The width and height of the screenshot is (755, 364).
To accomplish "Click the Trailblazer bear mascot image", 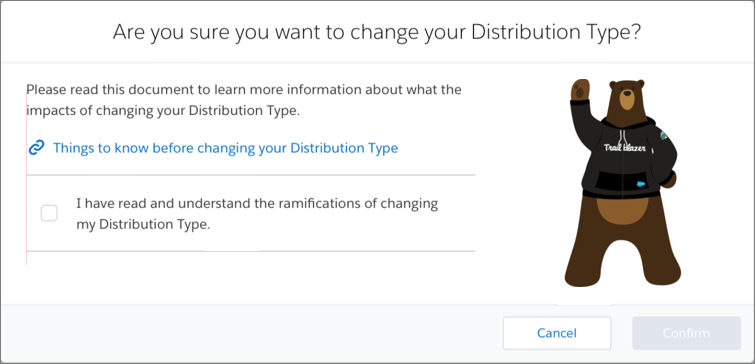I will (623, 183).
